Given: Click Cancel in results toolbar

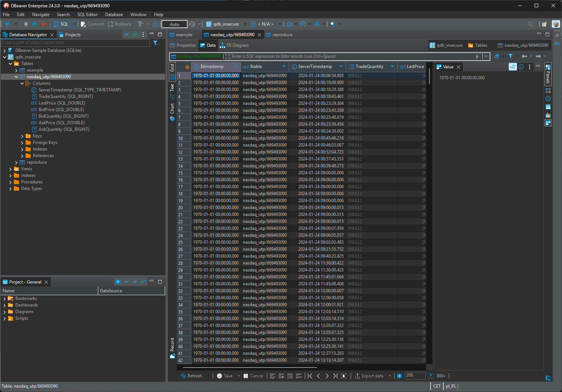Looking at the screenshot, I should 253,376.
